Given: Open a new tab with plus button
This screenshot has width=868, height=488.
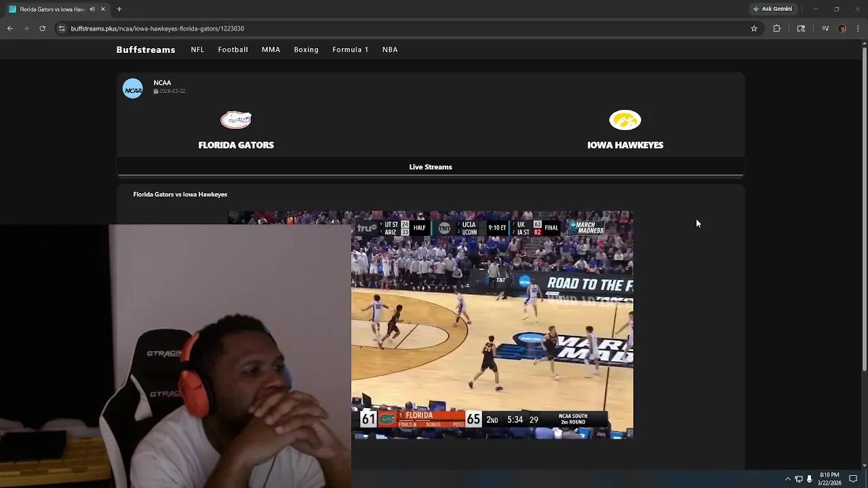Looking at the screenshot, I should point(119,9).
